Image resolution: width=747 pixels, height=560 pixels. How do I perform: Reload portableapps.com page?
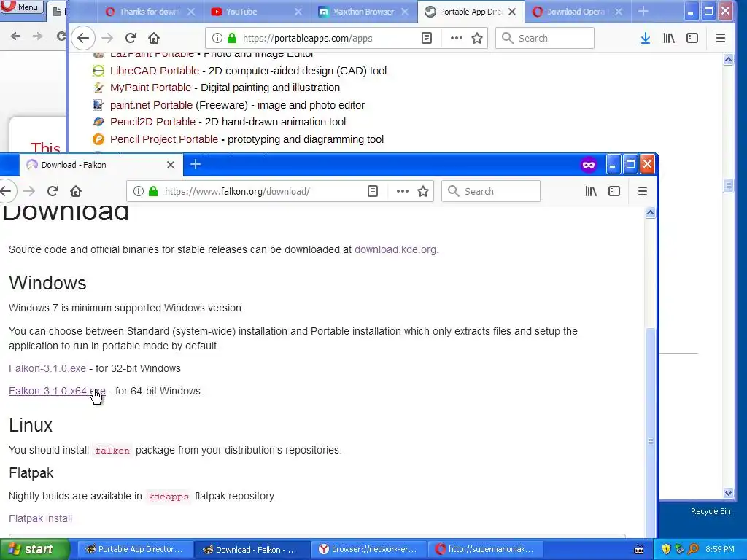131,38
